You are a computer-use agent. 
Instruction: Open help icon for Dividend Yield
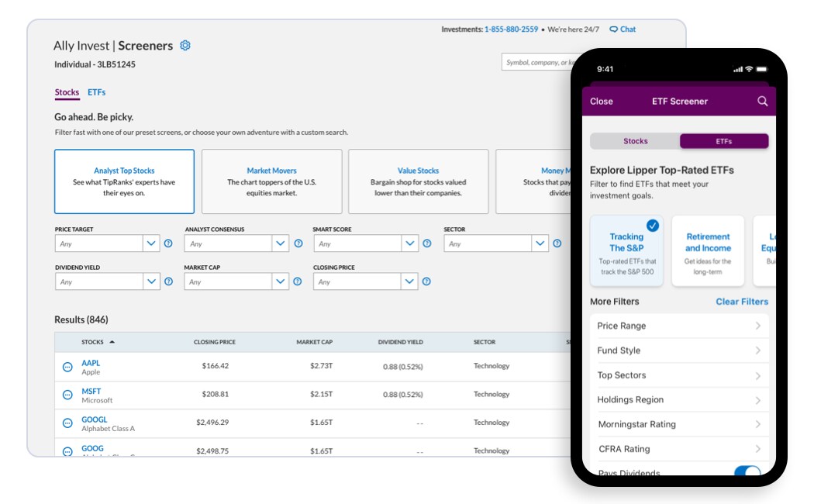(169, 281)
